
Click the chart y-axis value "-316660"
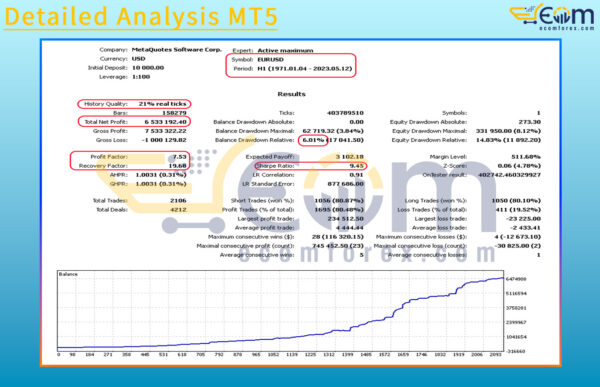point(516,351)
